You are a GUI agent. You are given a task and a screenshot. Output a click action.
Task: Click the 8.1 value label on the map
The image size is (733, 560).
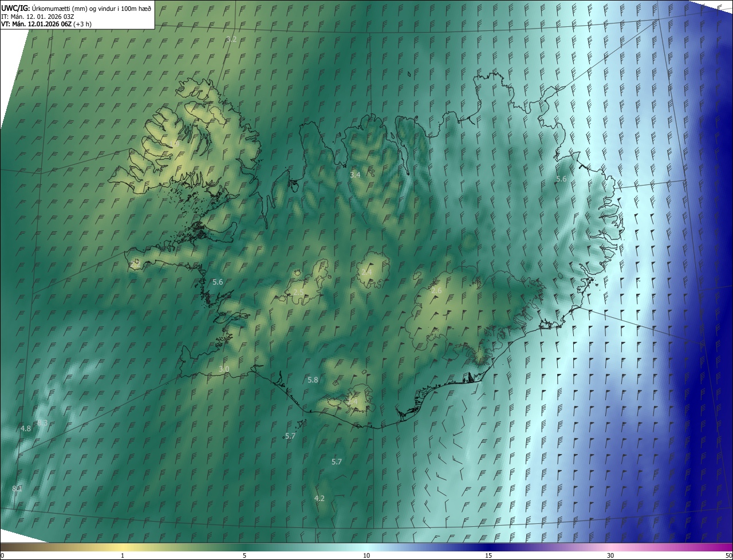(x=17, y=488)
